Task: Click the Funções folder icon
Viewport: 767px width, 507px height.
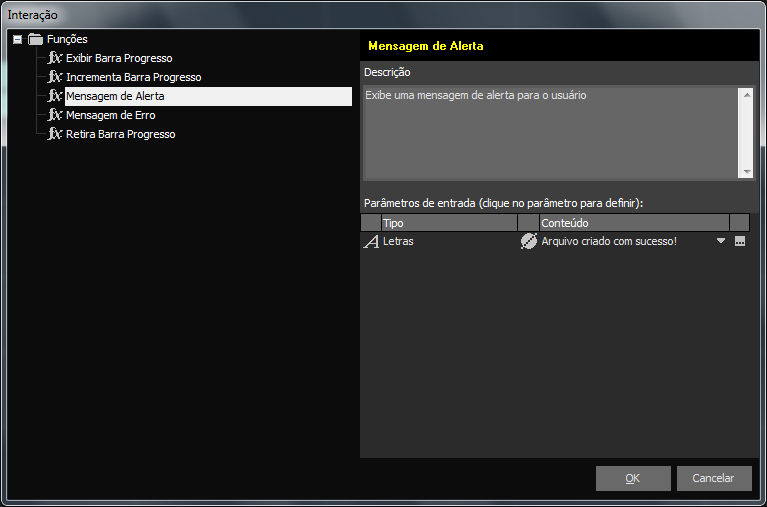Action: [36, 39]
